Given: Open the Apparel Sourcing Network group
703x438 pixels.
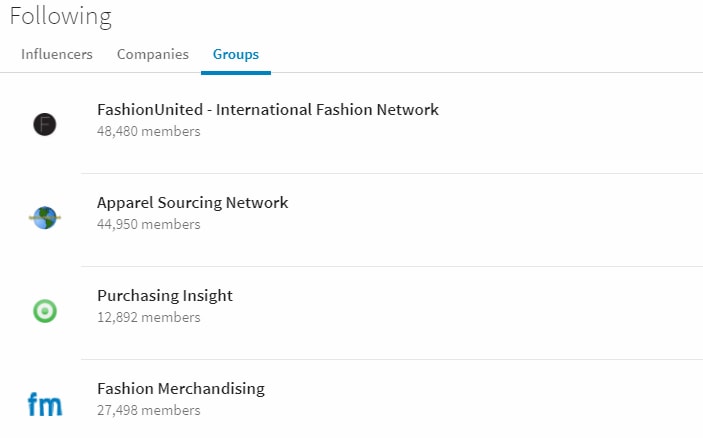Looking at the screenshot, I should [192, 203].
